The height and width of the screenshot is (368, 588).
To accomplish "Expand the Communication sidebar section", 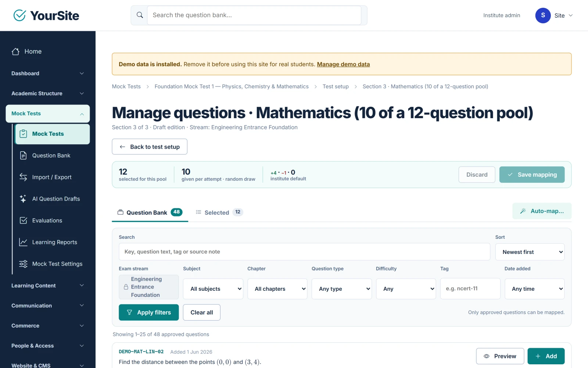I will point(48,306).
